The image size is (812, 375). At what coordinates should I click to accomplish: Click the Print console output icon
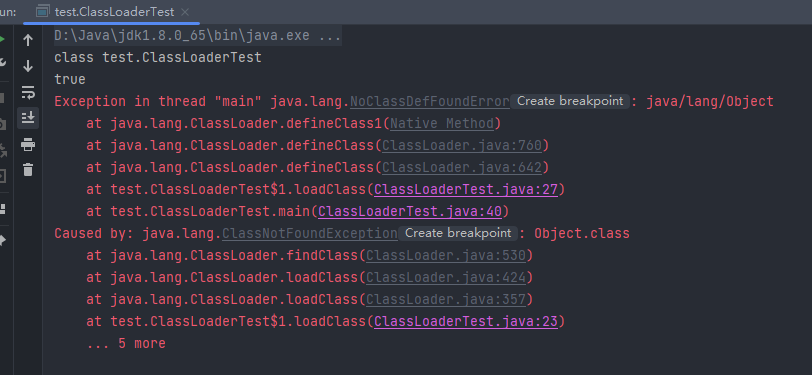tap(28, 145)
